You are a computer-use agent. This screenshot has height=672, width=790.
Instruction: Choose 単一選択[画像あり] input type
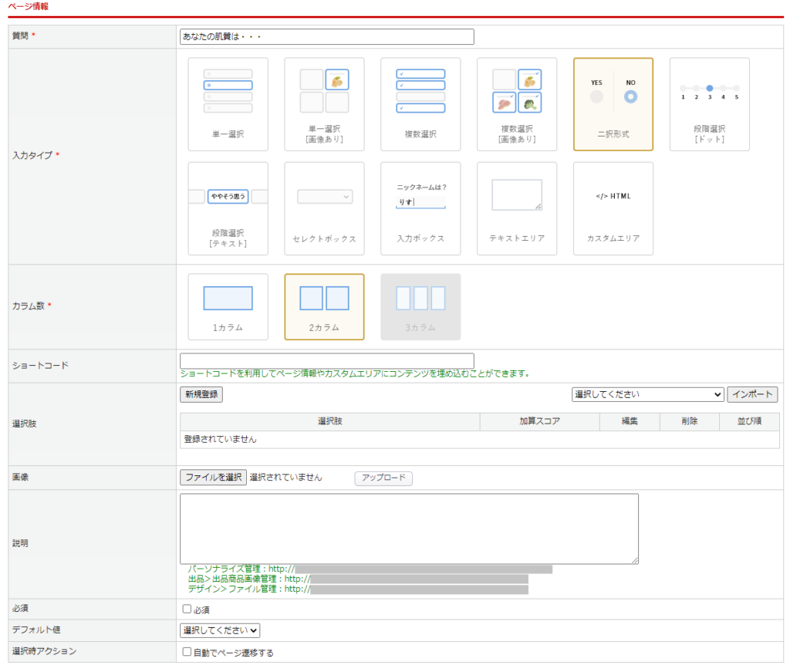coord(324,104)
